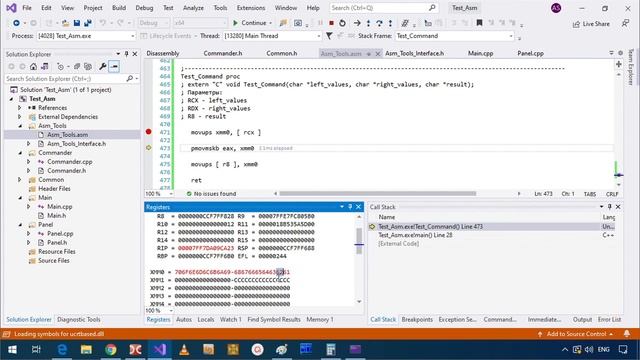
Task: Select Commander.cpp in Solution Explorer
Action: click(69, 162)
